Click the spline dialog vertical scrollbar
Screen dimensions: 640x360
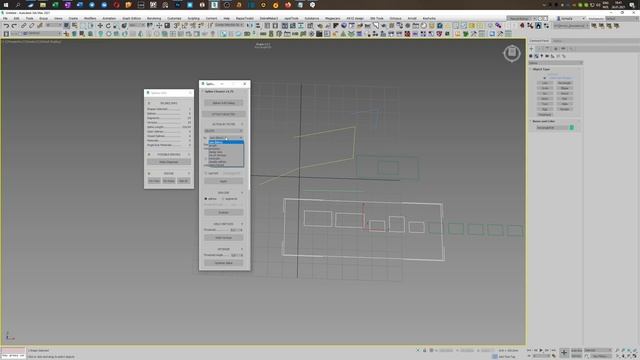(x=249, y=139)
